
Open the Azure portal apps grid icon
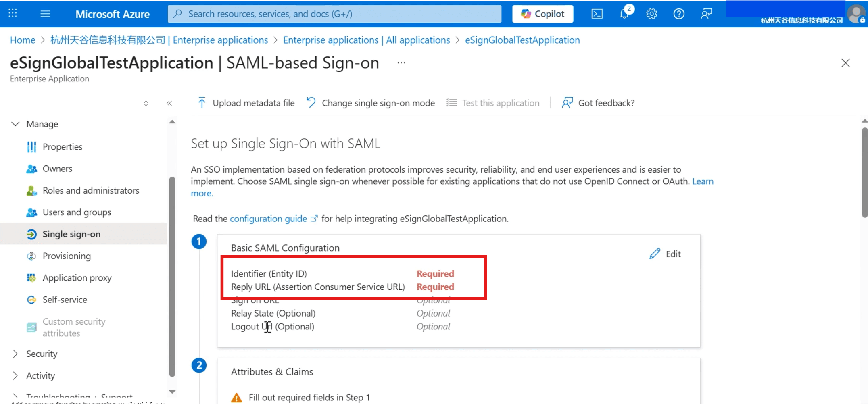(13, 13)
